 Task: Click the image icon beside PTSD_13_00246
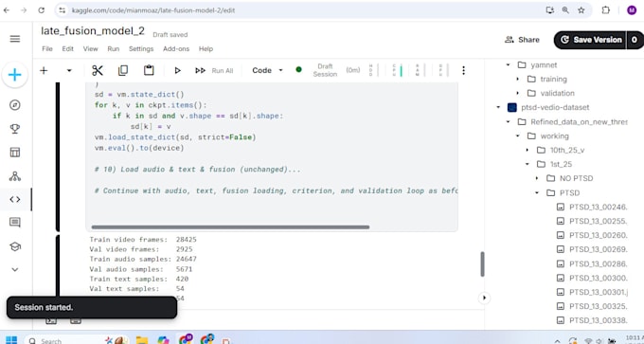point(561,207)
